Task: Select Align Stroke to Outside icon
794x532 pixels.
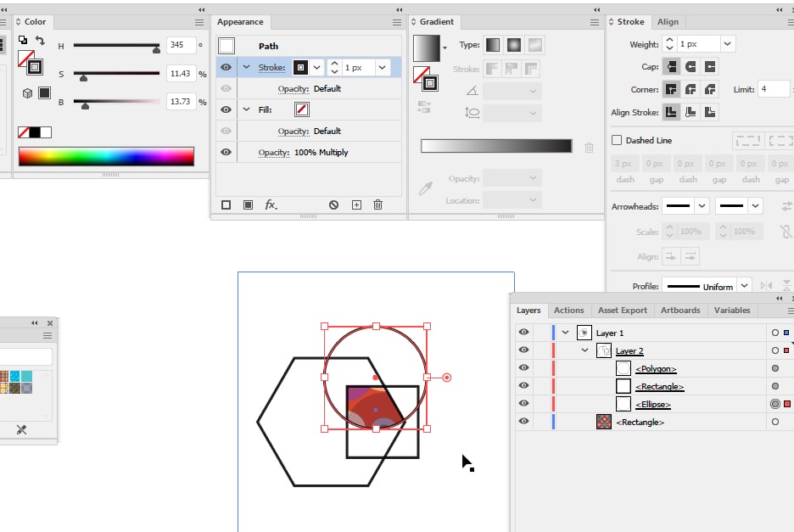Action: [710, 112]
